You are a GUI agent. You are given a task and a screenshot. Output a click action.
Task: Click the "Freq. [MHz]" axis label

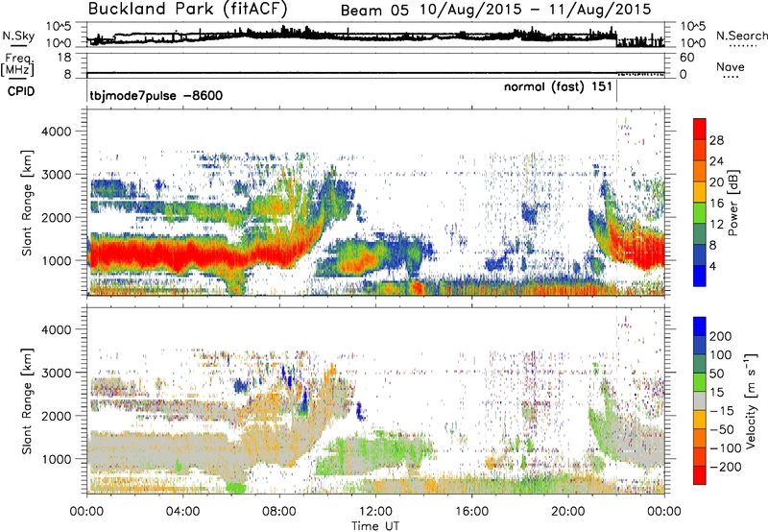pos(17,64)
